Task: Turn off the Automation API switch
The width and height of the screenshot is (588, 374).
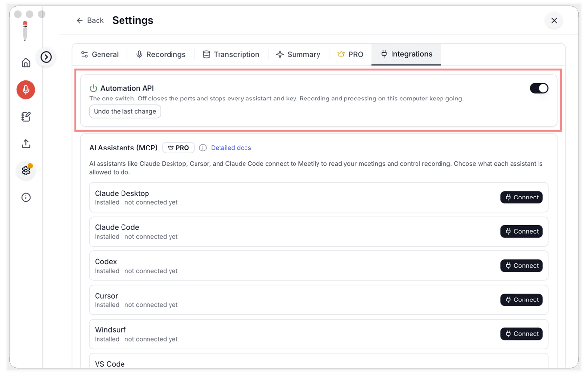Action: click(x=539, y=88)
